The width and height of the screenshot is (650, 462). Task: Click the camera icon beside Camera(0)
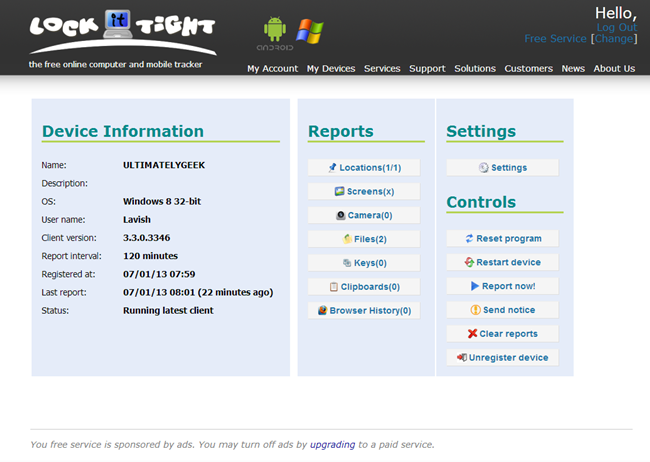coord(340,215)
